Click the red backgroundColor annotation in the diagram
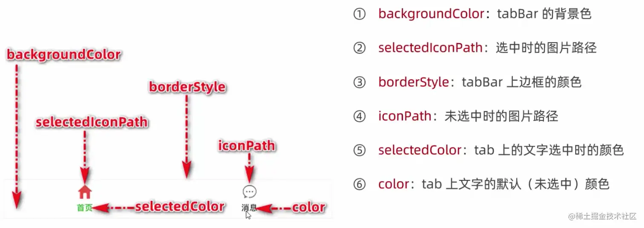 (x=64, y=55)
